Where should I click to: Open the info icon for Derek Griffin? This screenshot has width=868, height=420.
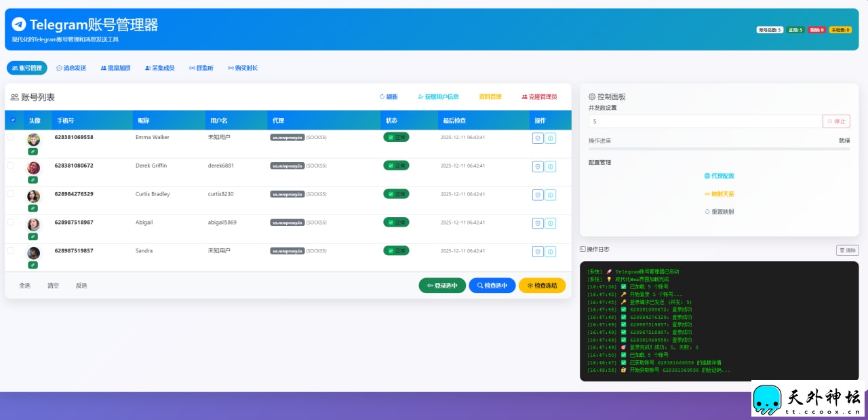[x=551, y=166]
